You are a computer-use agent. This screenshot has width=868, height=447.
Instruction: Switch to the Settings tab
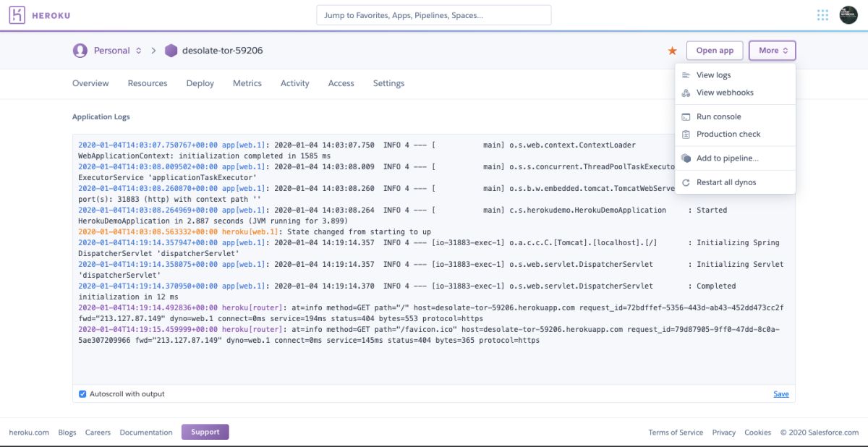388,83
